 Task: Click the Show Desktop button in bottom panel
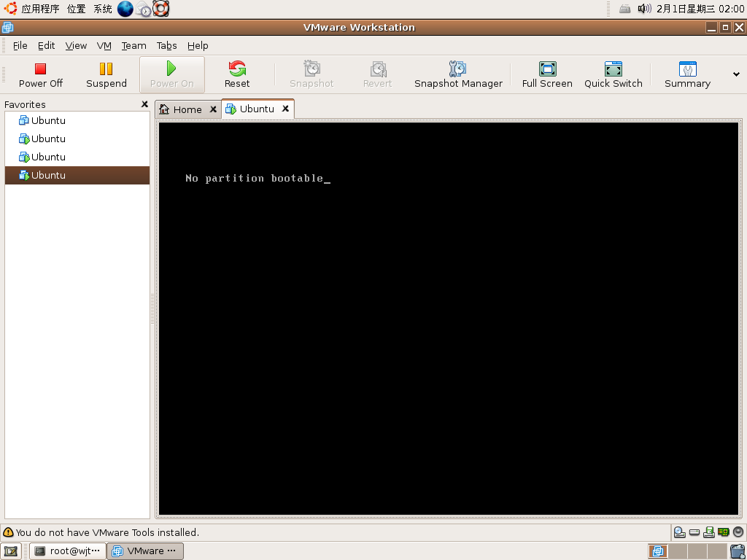click(x=10, y=551)
